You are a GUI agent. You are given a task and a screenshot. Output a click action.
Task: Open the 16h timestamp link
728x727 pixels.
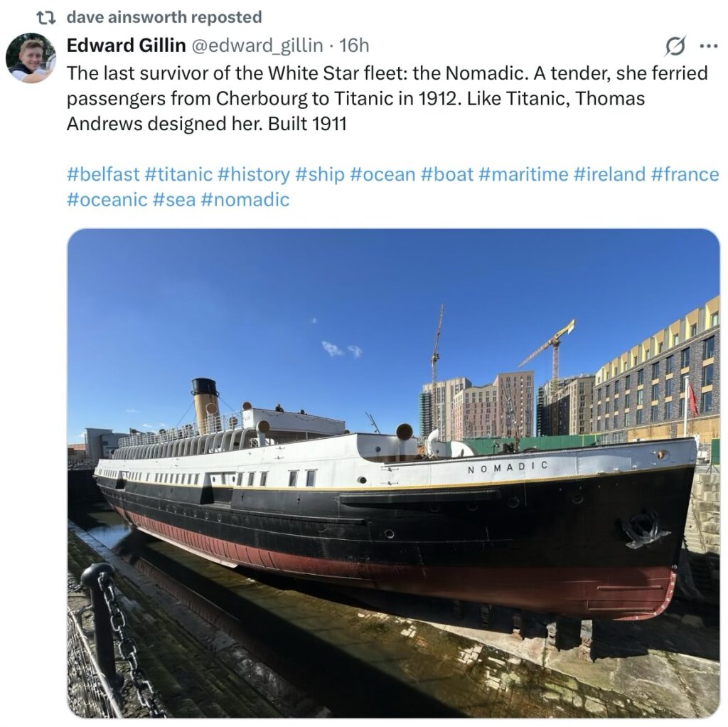click(354, 46)
